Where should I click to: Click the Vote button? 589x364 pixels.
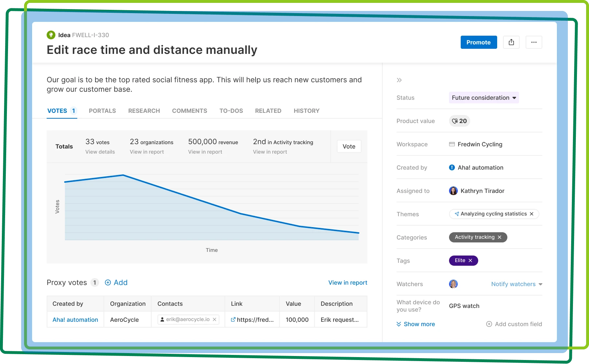(349, 146)
